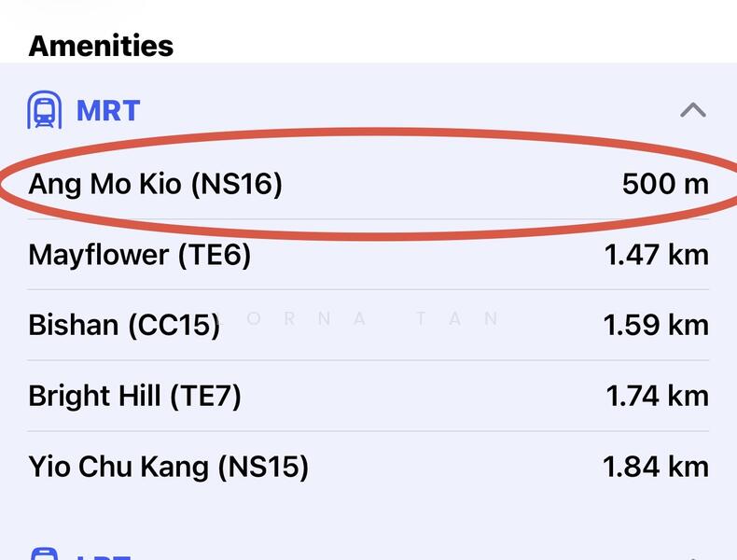Select the Yio Chu Kang (NS15) station

coord(168,466)
